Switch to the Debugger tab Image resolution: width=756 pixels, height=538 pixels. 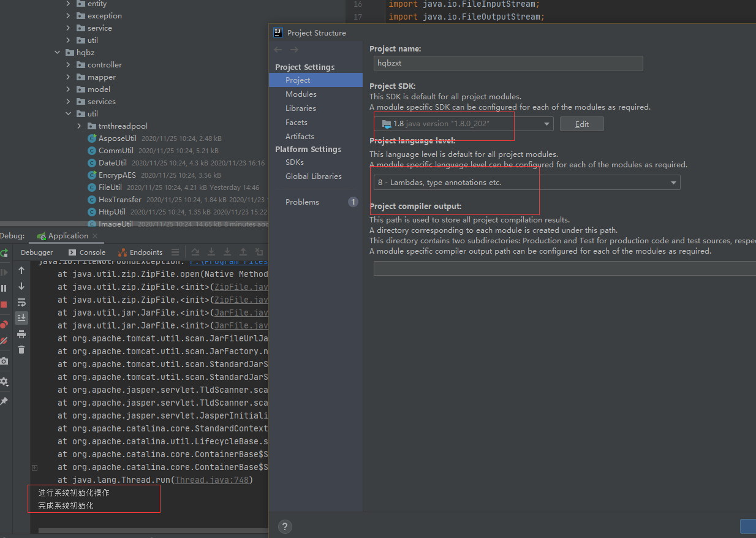(37, 252)
